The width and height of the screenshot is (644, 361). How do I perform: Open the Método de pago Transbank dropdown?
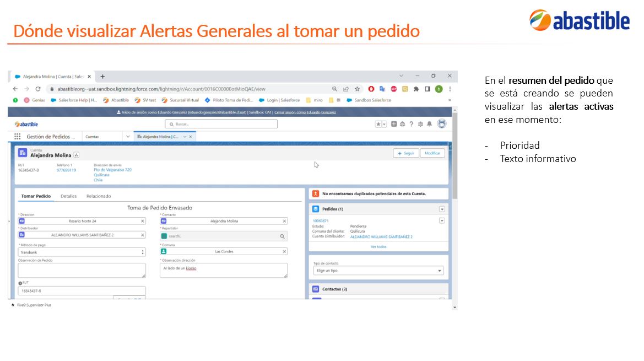click(82, 252)
